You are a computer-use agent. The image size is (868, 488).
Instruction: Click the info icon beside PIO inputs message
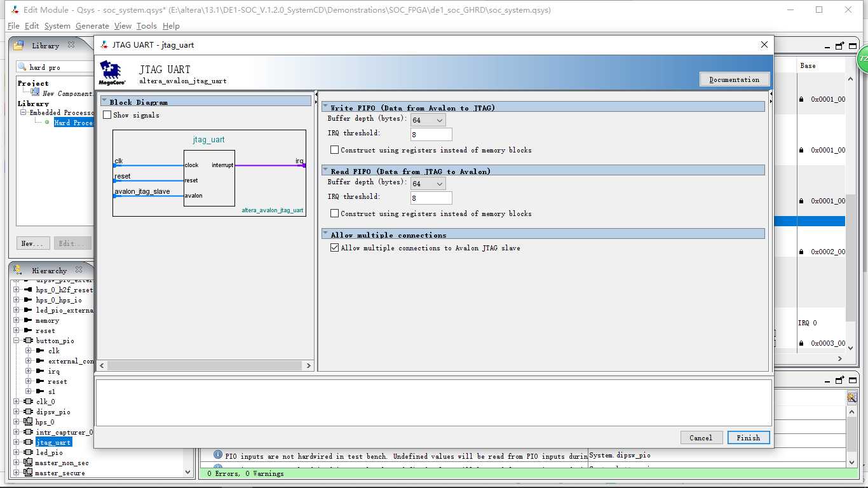pos(218,455)
